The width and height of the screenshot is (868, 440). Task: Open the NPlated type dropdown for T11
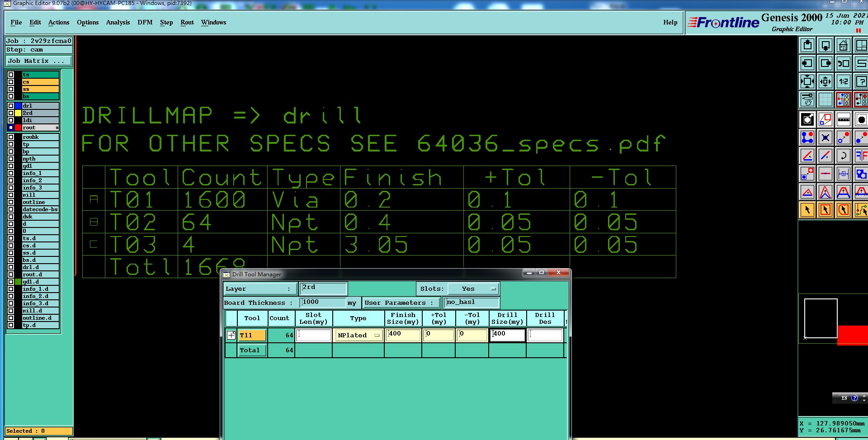click(359, 335)
